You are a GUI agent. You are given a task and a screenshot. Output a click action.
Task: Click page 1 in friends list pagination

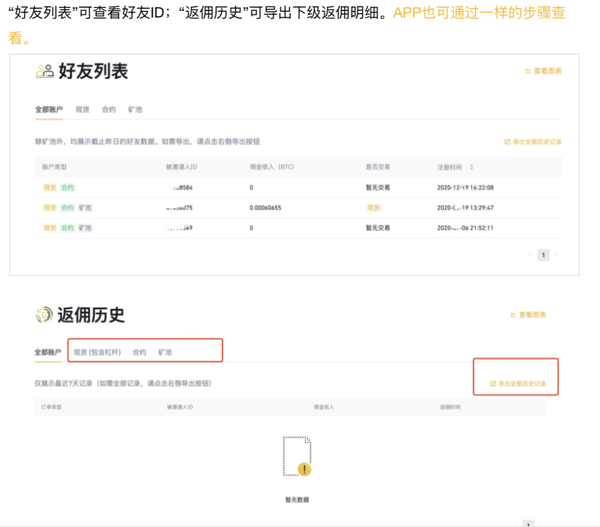[x=543, y=256]
